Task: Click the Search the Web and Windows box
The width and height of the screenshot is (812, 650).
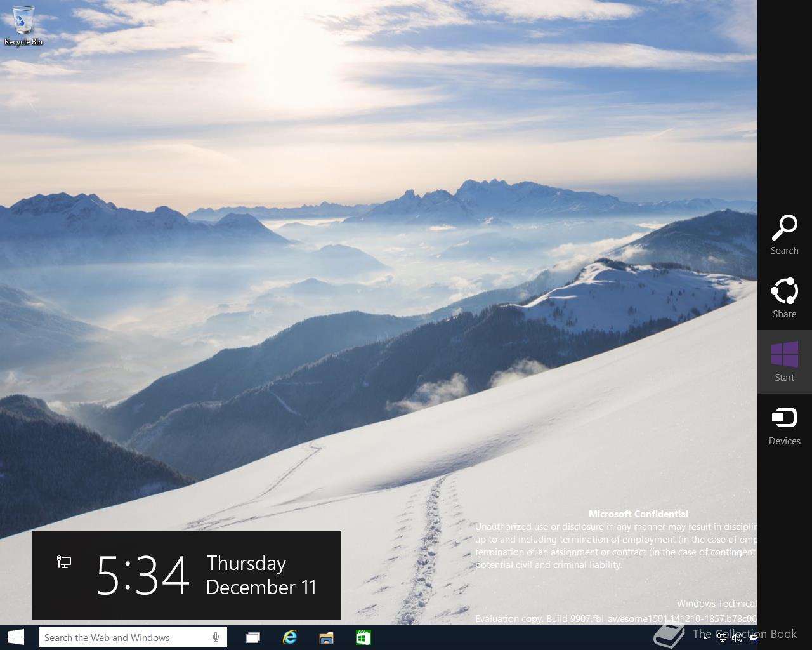Action: [133, 637]
